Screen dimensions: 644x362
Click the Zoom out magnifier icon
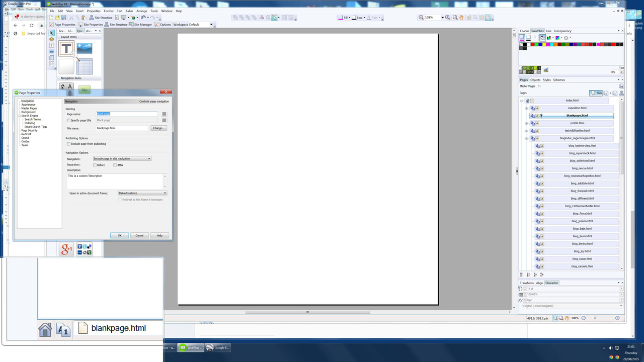(x=421, y=18)
